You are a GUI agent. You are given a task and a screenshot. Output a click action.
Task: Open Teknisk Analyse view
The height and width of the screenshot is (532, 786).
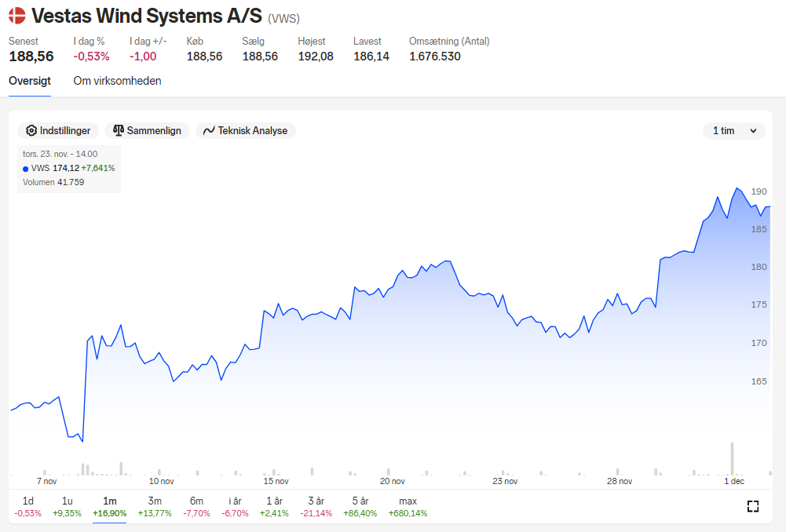pyautogui.click(x=246, y=131)
